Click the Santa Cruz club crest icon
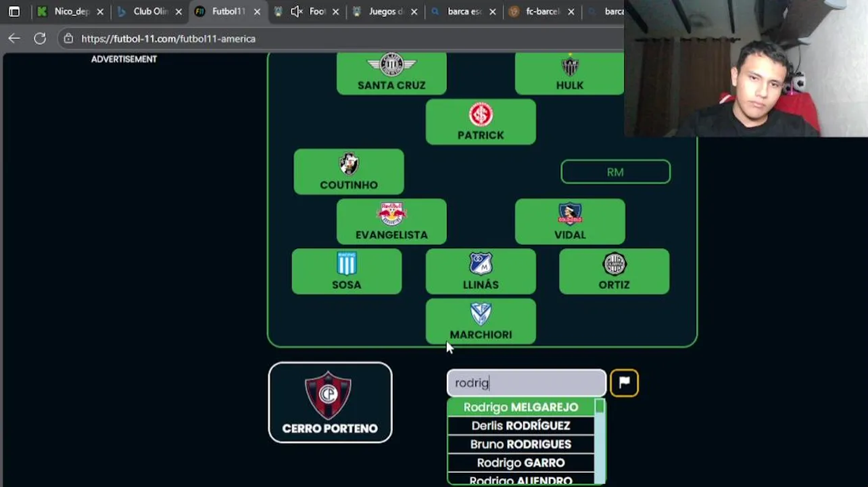 point(391,65)
